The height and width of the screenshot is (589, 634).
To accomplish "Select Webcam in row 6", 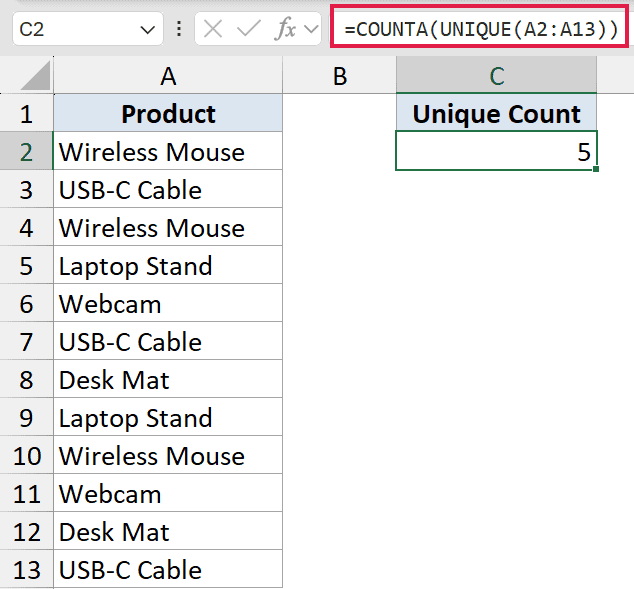I will [x=168, y=303].
